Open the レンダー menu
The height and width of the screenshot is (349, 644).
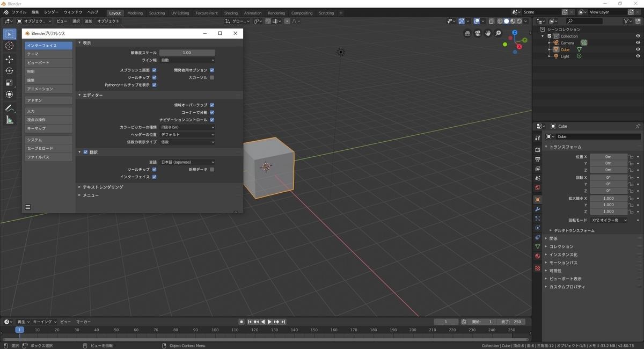coord(52,12)
